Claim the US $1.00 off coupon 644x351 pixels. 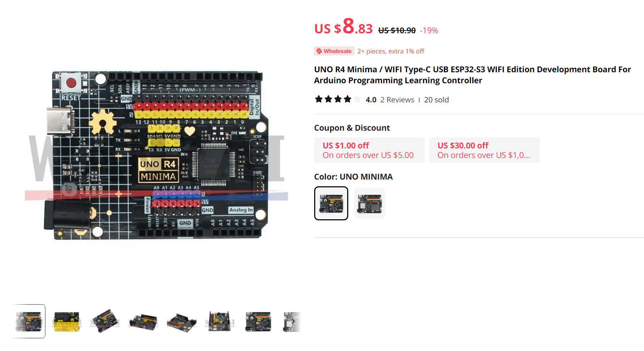click(x=369, y=150)
